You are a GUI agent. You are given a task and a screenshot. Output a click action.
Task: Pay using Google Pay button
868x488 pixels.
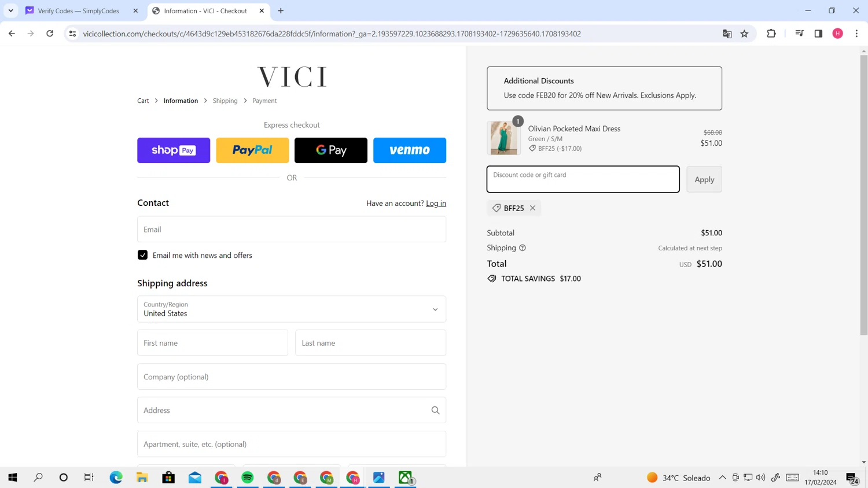[331, 150]
